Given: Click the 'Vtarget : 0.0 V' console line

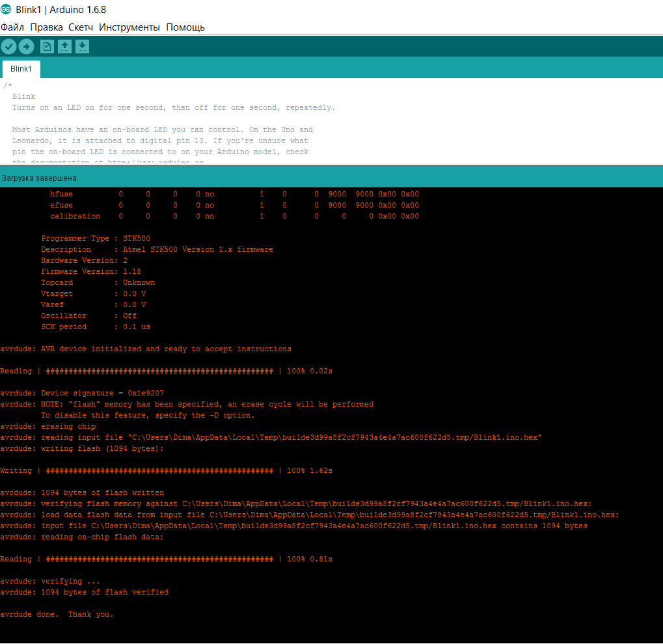Looking at the screenshot, I should click(94, 293).
